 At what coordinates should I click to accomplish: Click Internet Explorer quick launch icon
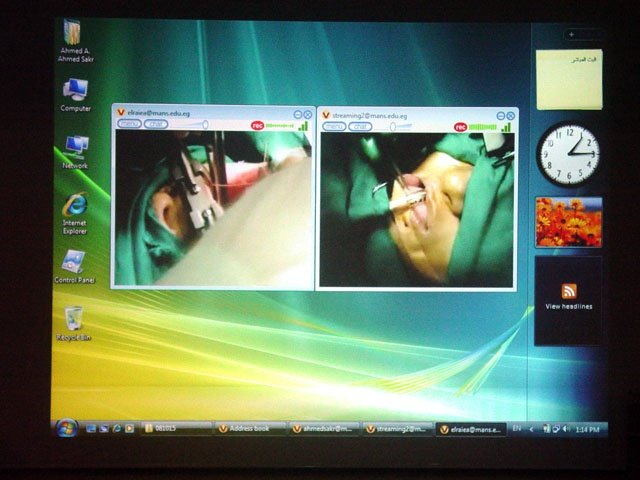pos(117,429)
